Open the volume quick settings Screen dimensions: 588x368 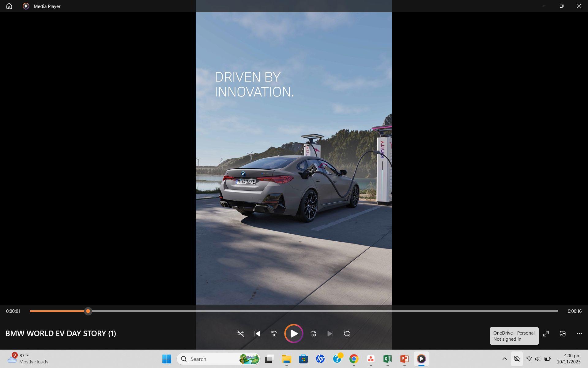pos(538,359)
